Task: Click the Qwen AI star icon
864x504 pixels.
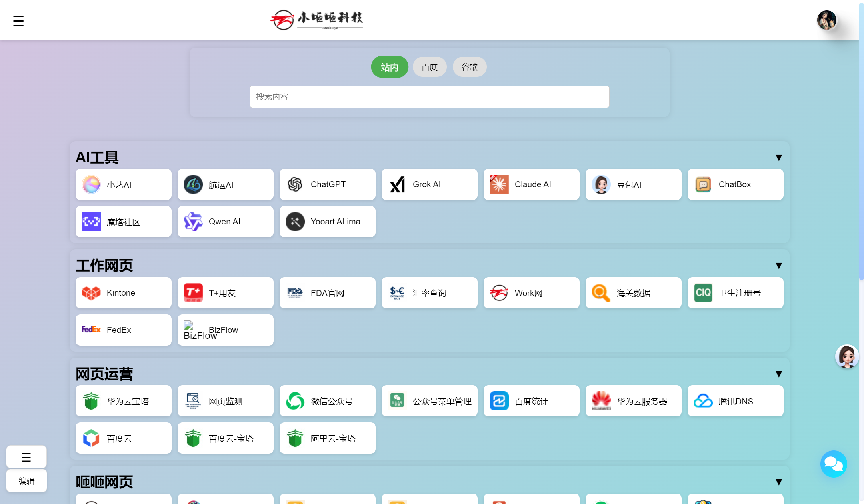Action: tap(193, 222)
